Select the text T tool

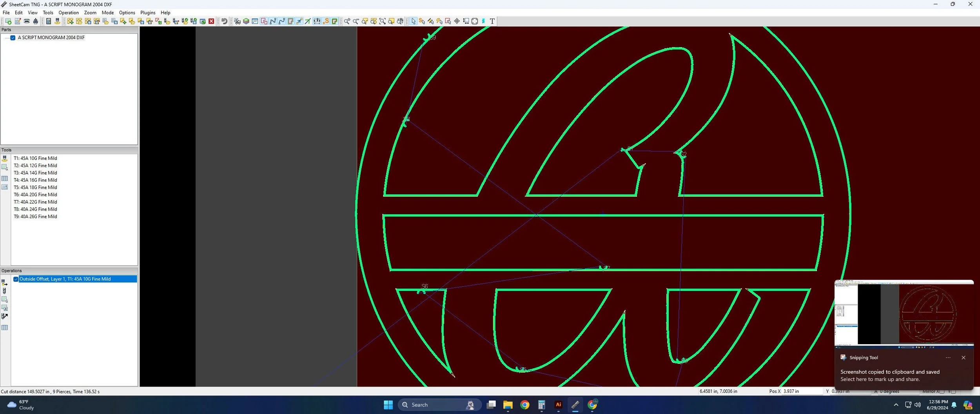coord(492,21)
